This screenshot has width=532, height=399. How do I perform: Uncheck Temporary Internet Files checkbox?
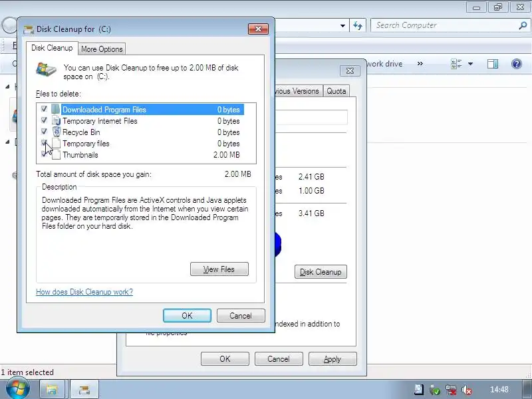coord(44,120)
